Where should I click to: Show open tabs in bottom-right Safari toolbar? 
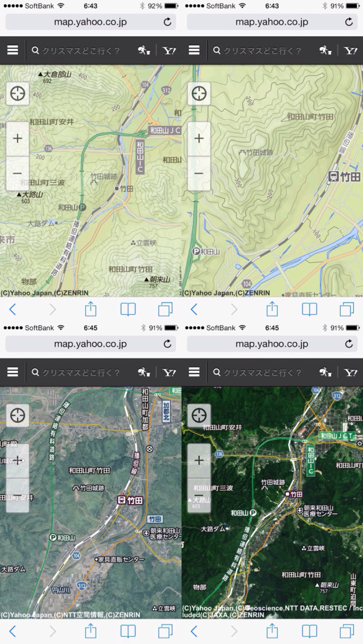pyautogui.click(x=347, y=631)
